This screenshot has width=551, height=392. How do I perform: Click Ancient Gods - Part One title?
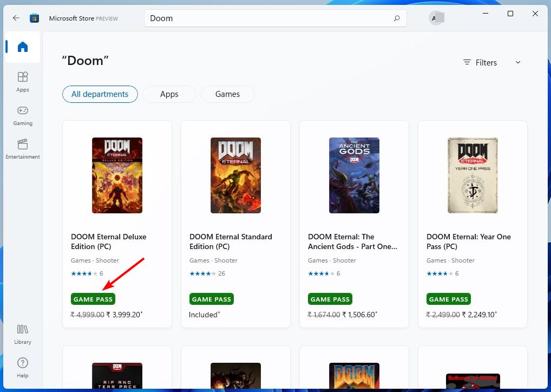click(352, 241)
